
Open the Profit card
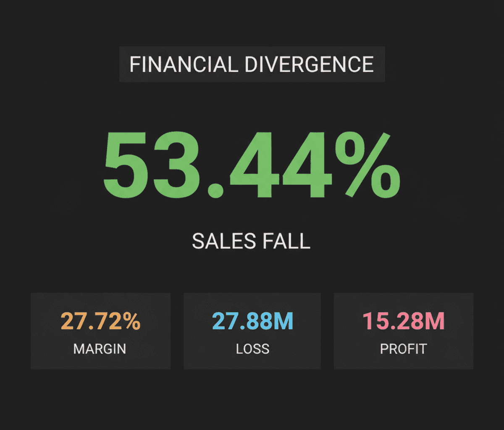pos(404,331)
